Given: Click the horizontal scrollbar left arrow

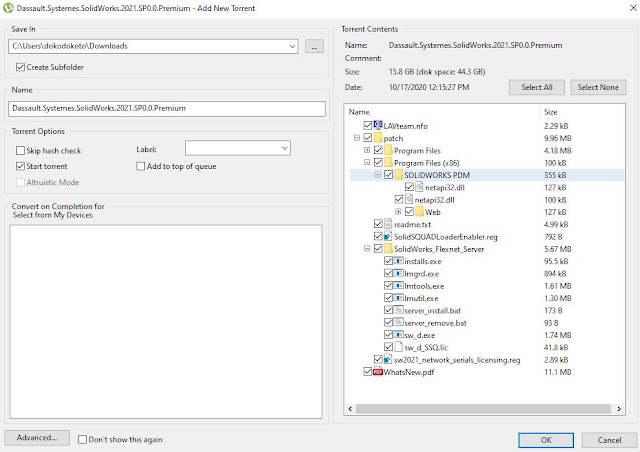Looking at the screenshot, I should click(350, 409).
